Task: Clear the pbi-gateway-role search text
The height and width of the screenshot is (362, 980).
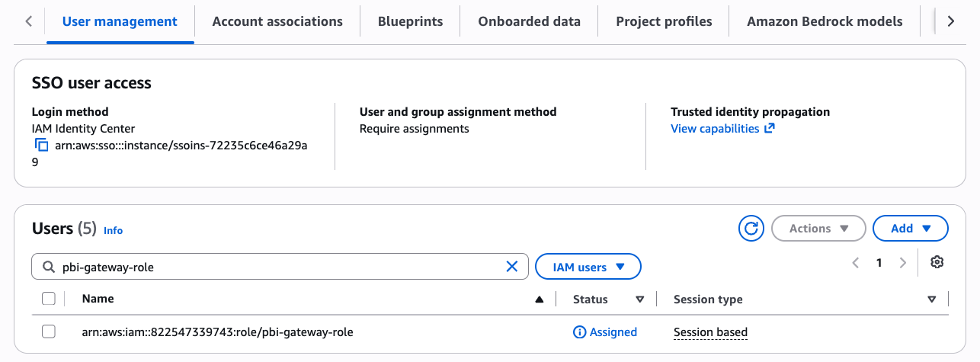Action: point(512,267)
